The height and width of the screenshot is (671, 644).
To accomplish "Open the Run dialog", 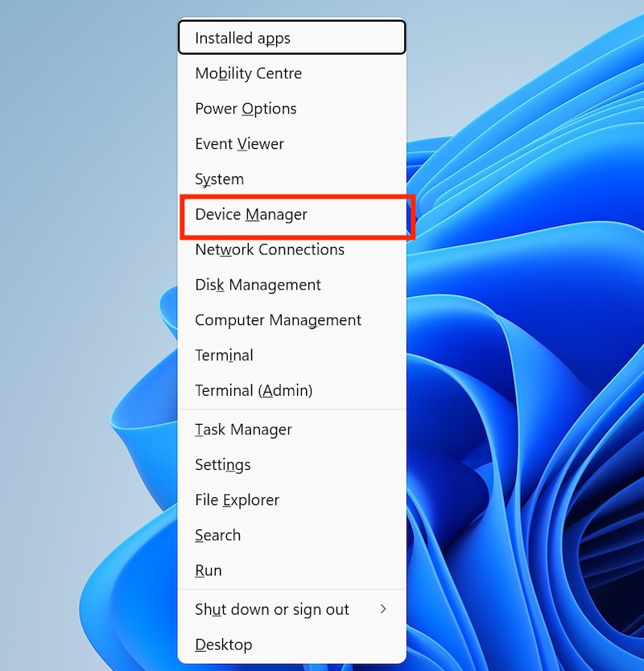I will (x=208, y=570).
